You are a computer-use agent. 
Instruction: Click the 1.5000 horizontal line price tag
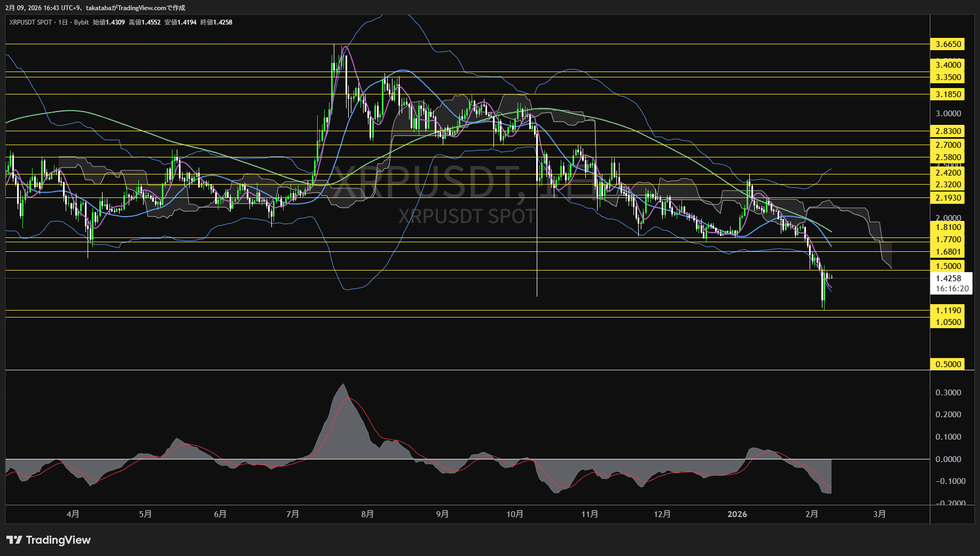point(948,266)
